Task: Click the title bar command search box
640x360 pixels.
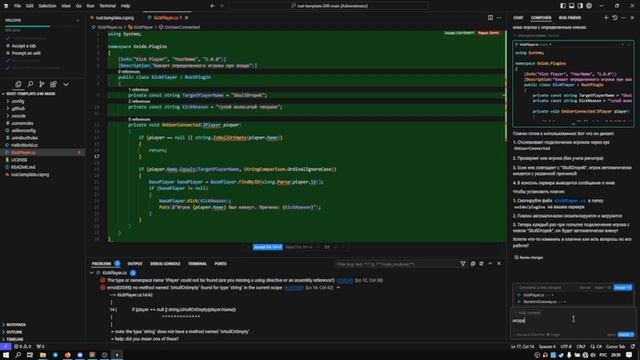Action: coord(329,6)
